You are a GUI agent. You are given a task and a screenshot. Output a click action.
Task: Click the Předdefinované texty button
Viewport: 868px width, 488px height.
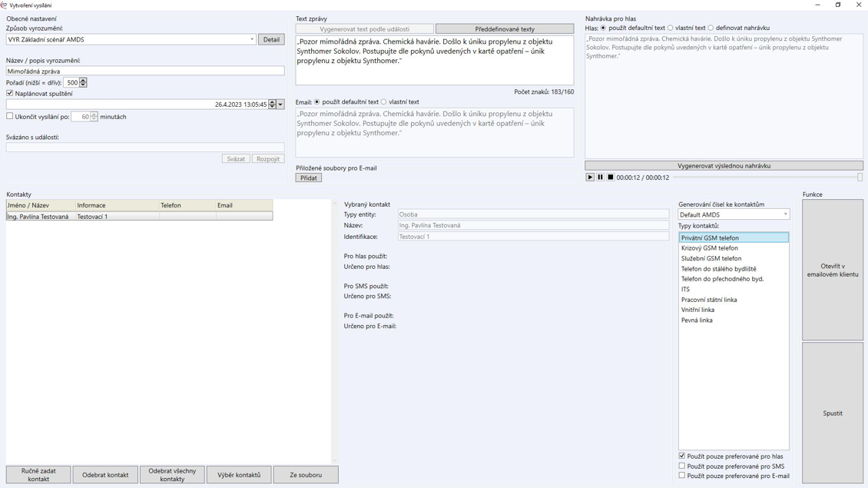(x=504, y=29)
